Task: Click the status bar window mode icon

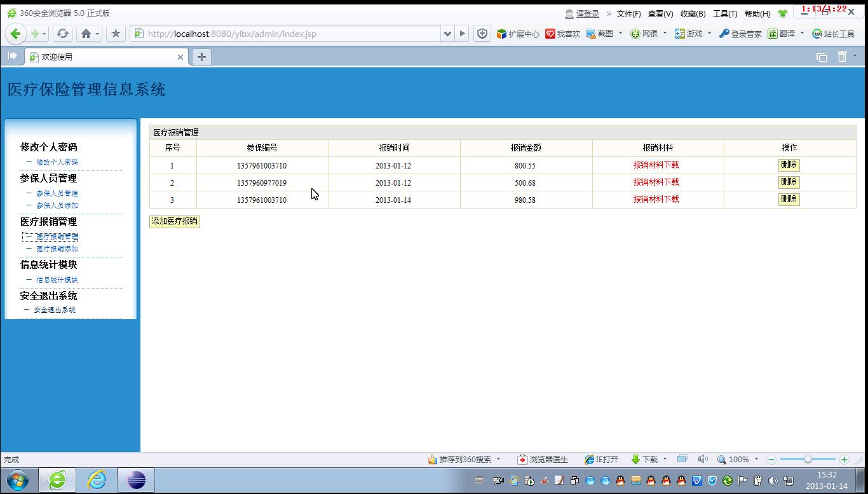Action: [x=682, y=458]
